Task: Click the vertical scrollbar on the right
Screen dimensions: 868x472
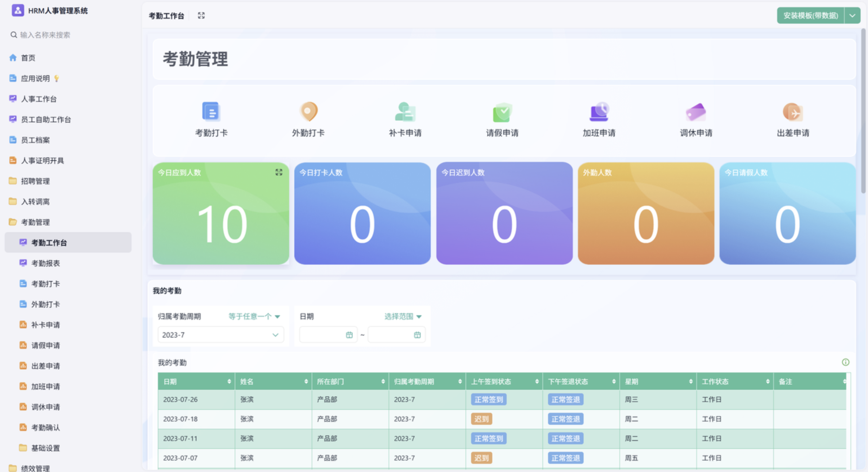Action: click(863, 111)
